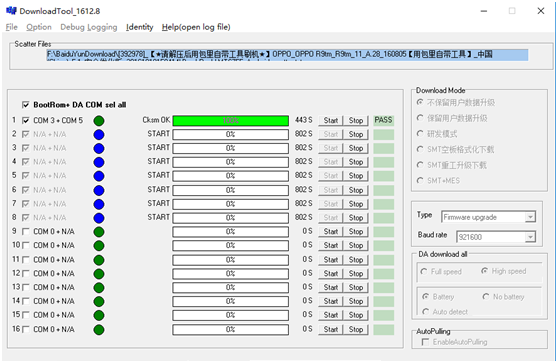Screen dimensions: 558x361
Task: Open the Identity menu
Action: click(x=140, y=27)
